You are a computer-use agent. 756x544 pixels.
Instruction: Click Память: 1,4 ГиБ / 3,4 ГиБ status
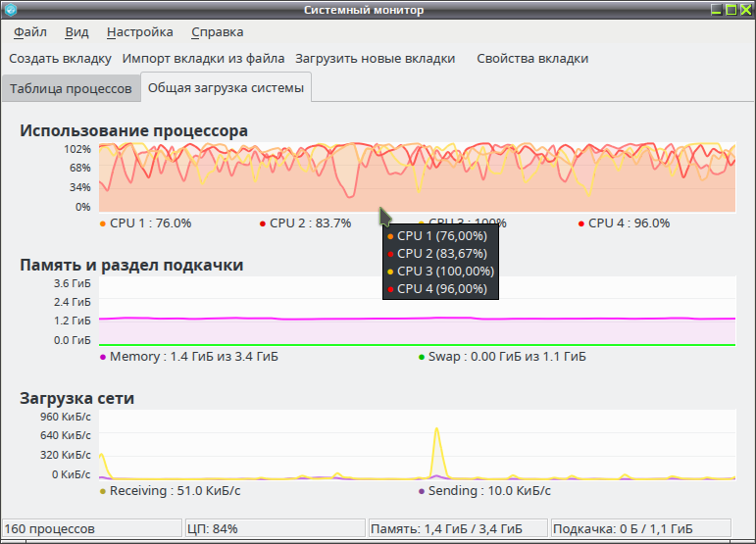pos(458,528)
